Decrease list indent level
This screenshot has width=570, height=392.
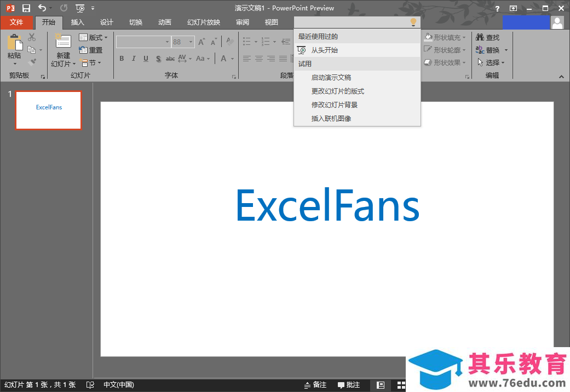(286, 42)
